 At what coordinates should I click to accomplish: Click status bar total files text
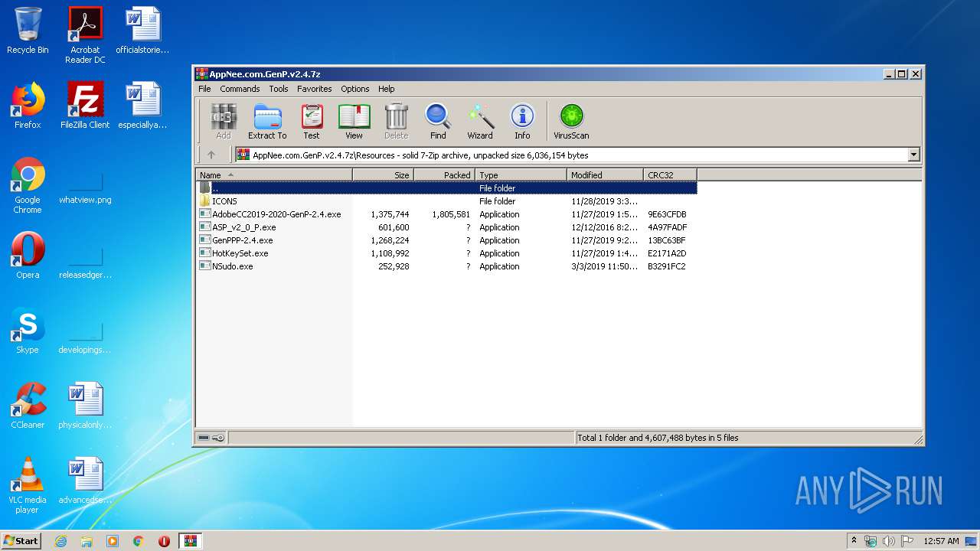[x=658, y=438]
